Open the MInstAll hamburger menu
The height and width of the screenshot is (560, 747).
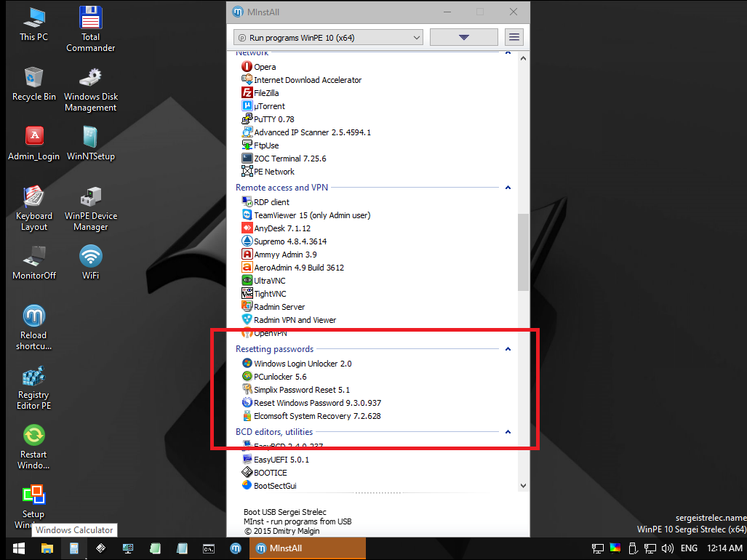[x=514, y=37]
